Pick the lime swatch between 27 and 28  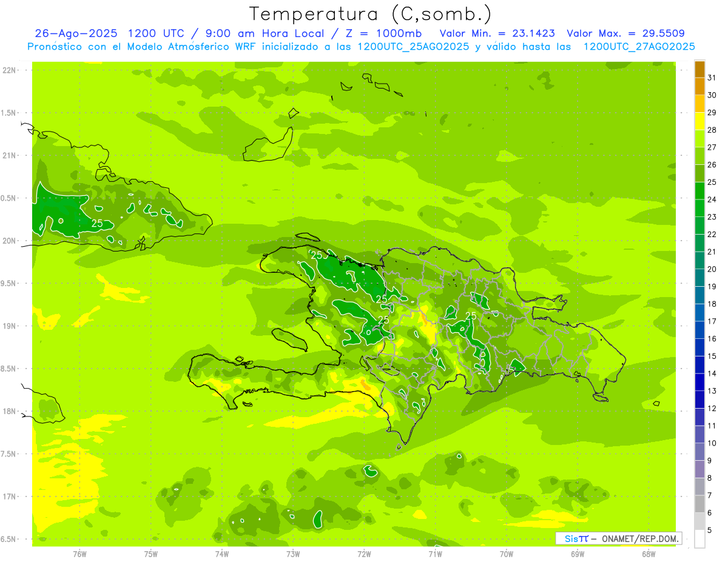point(699,138)
